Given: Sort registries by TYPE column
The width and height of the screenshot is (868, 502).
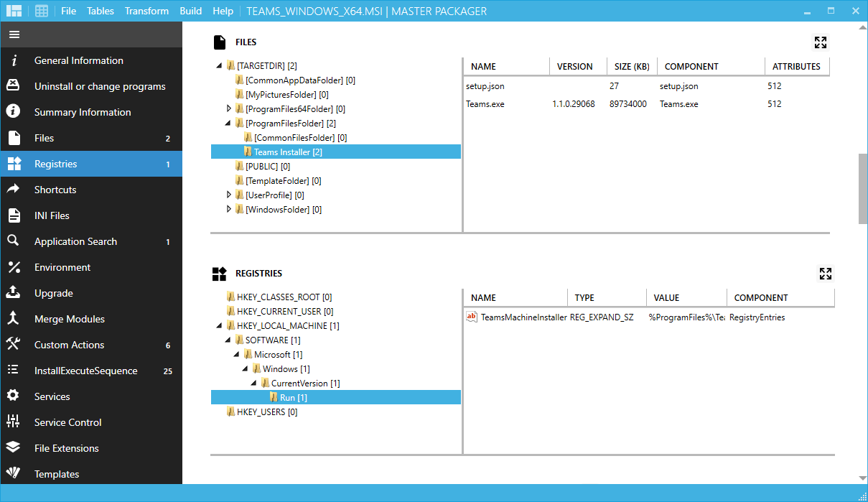Looking at the screenshot, I should point(607,297).
